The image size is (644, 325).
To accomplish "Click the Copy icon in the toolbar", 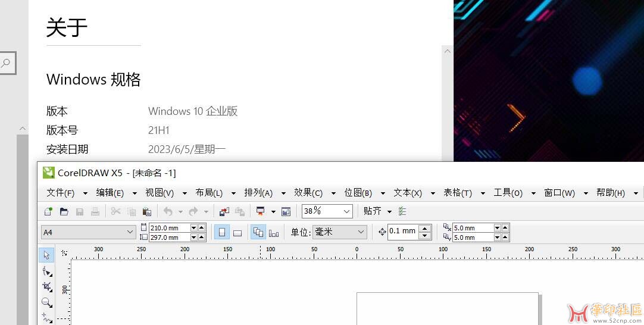I will click(x=132, y=211).
